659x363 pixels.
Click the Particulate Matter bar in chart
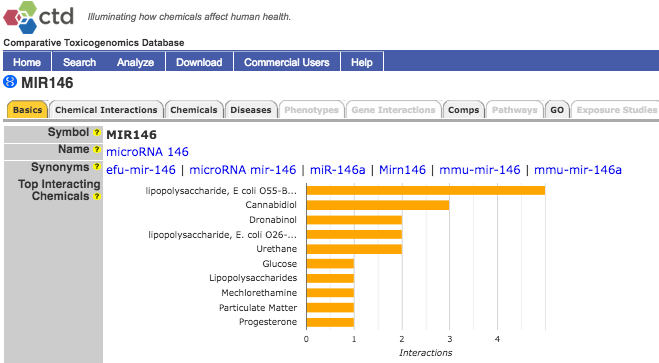(330, 308)
